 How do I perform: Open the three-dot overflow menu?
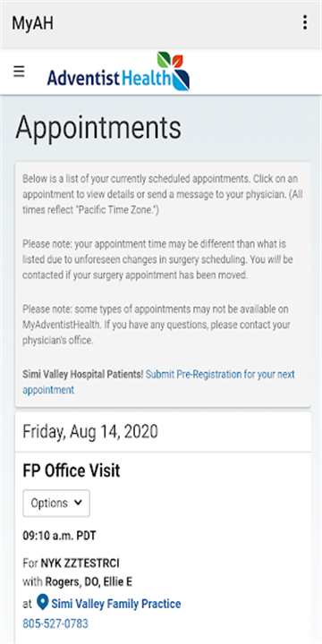pyautogui.click(x=304, y=22)
